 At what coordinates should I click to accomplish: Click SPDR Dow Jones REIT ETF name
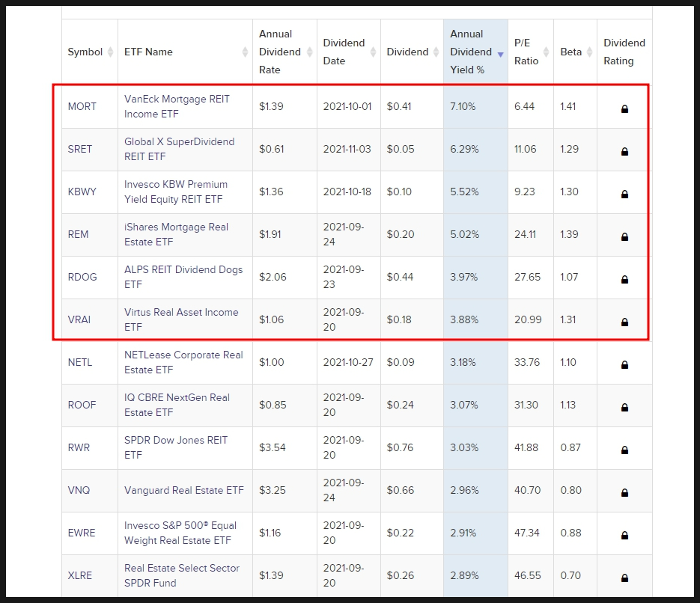(176, 447)
